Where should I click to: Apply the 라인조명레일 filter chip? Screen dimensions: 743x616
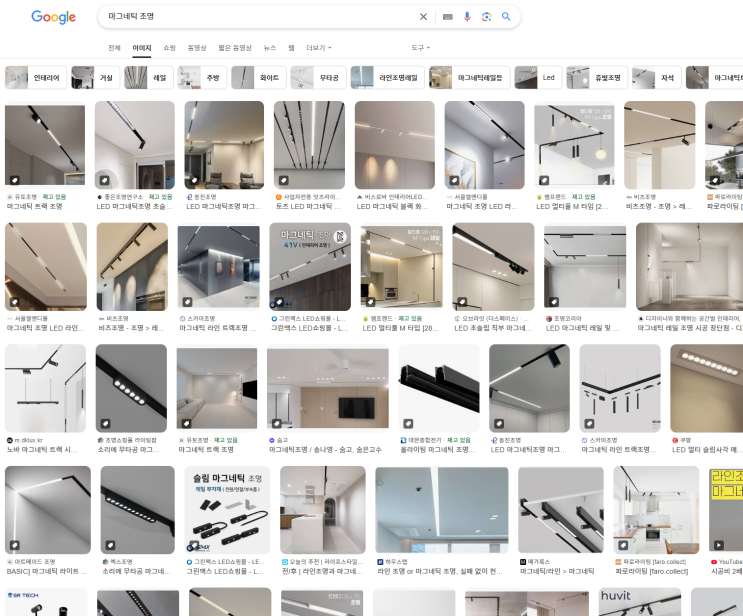pos(388,78)
